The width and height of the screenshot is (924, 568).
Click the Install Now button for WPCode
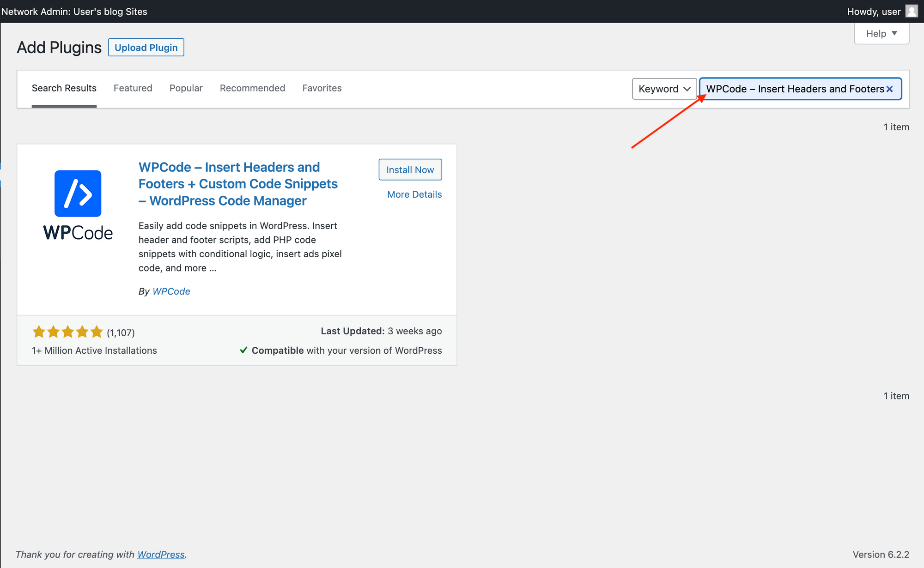point(411,169)
